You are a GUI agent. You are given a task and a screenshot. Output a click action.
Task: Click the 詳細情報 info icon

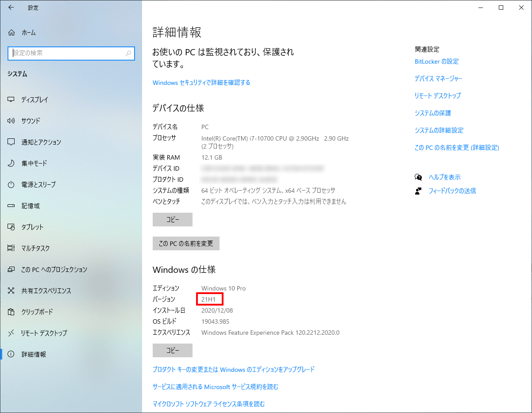tap(12, 354)
